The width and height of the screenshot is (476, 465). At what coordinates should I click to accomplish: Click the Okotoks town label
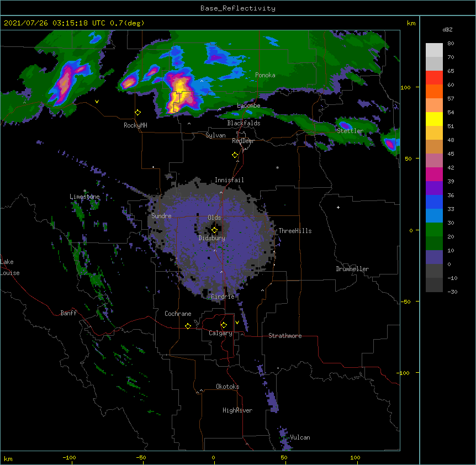228,387
